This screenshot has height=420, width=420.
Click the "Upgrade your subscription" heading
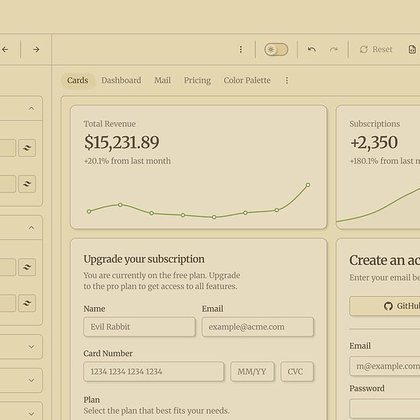(144, 259)
